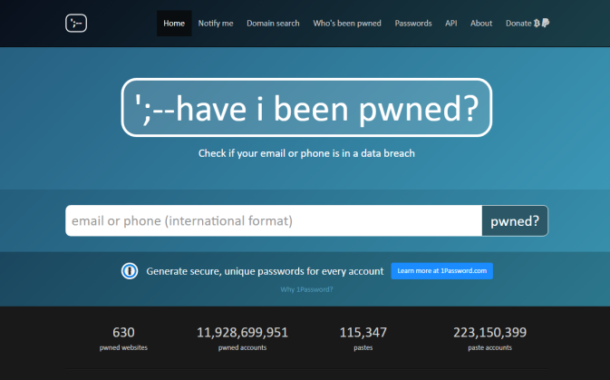Click the 'Check if your email or phone' tagline
The height and width of the screenshot is (380, 610).
[x=307, y=153]
